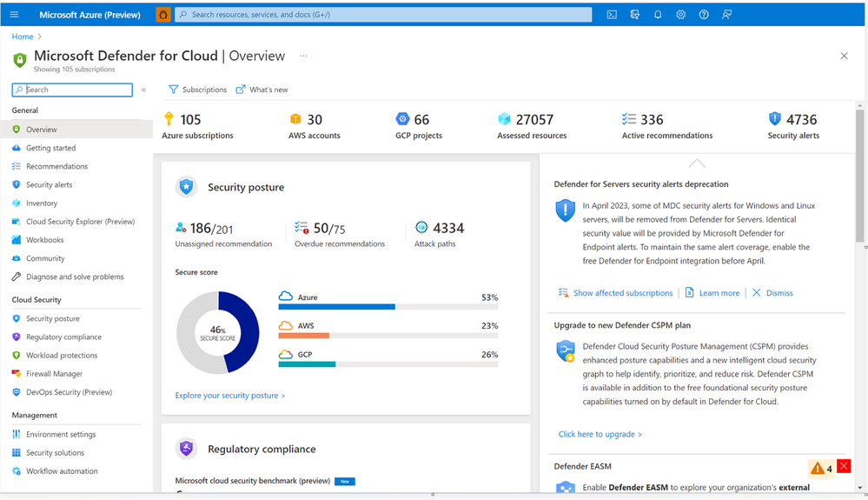Select Overview in the sidebar
This screenshot has width=868, height=500.
(76, 130)
